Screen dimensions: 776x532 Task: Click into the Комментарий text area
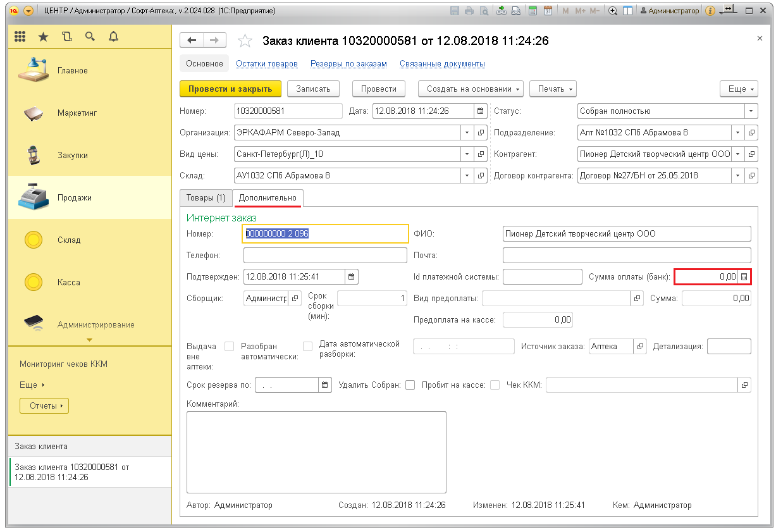316,452
